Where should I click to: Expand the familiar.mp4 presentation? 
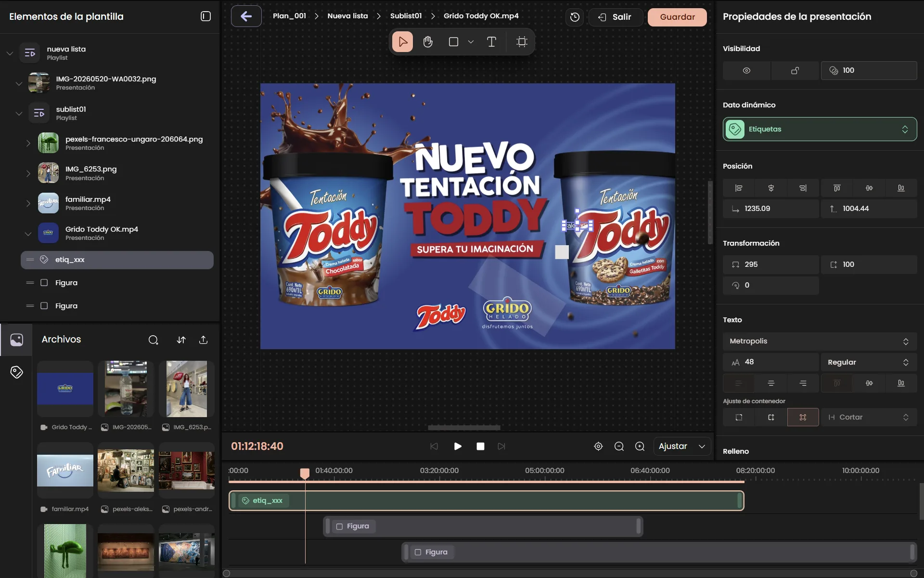pos(28,203)
